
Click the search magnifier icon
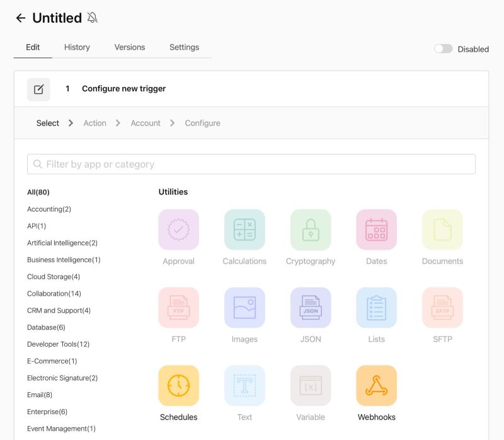[x=38, y=164]
